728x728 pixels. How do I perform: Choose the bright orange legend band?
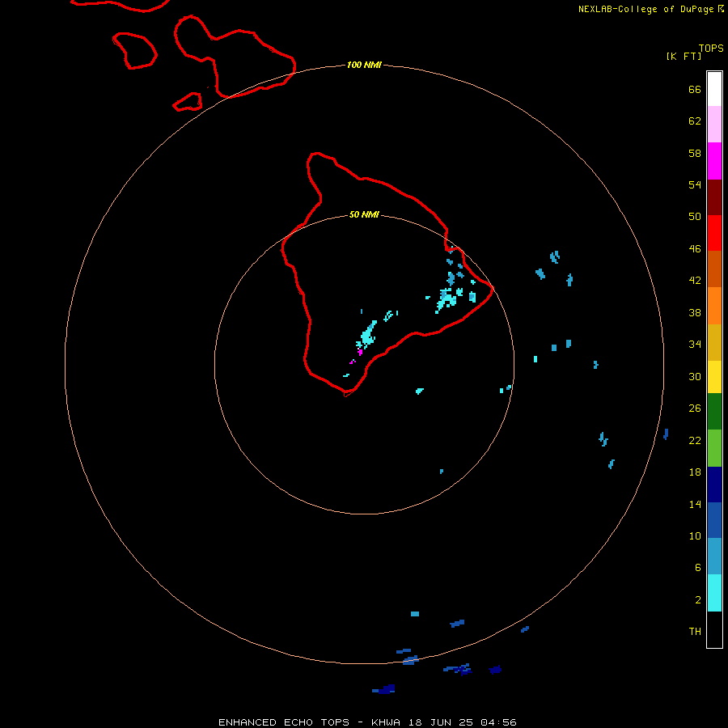pyautogui.click(x=714, y=306)
